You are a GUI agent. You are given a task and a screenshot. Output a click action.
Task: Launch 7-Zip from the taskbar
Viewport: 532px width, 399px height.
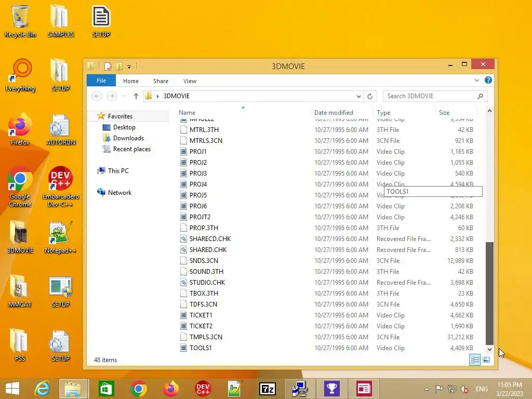point(268,389)
